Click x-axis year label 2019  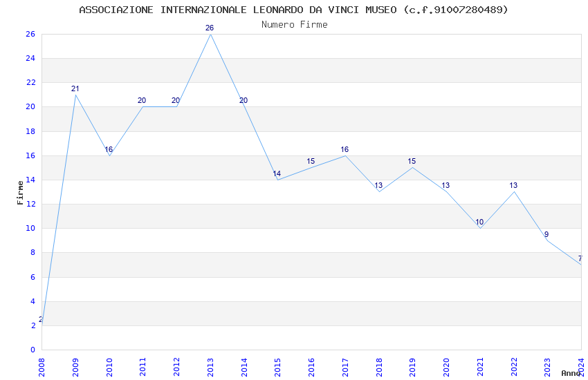(x=413, y=367)
